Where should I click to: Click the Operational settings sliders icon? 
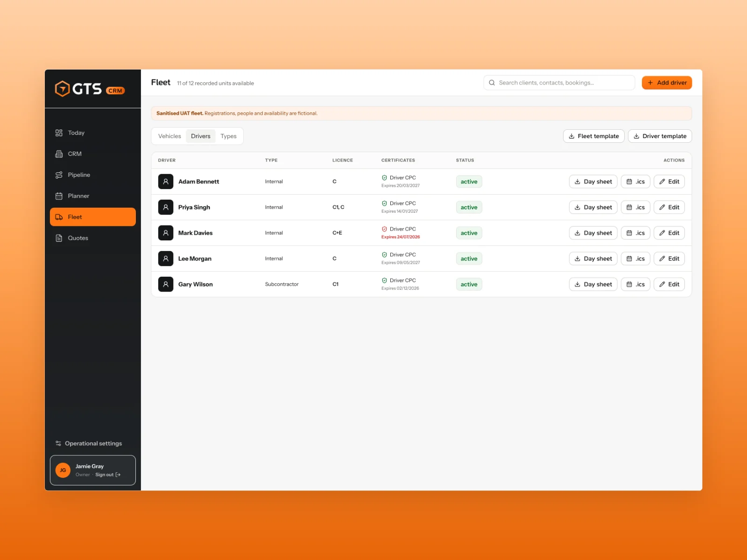(x=58, y=443)
